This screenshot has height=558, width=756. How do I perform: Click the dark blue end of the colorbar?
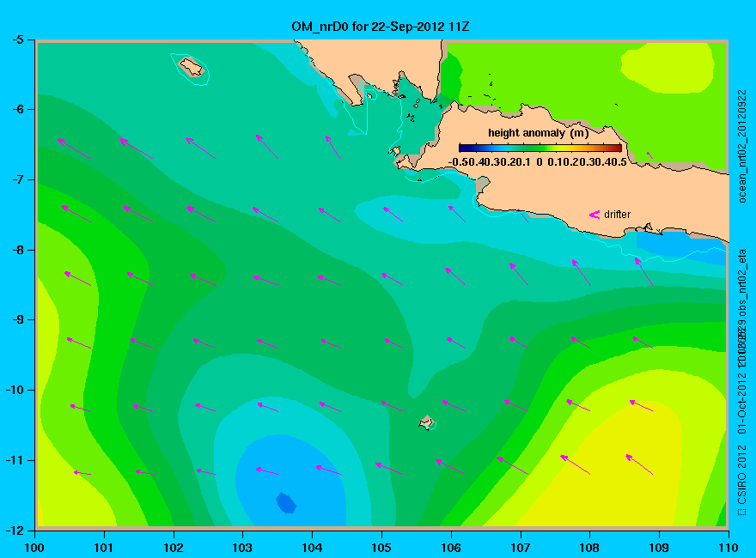click(464, 148)
